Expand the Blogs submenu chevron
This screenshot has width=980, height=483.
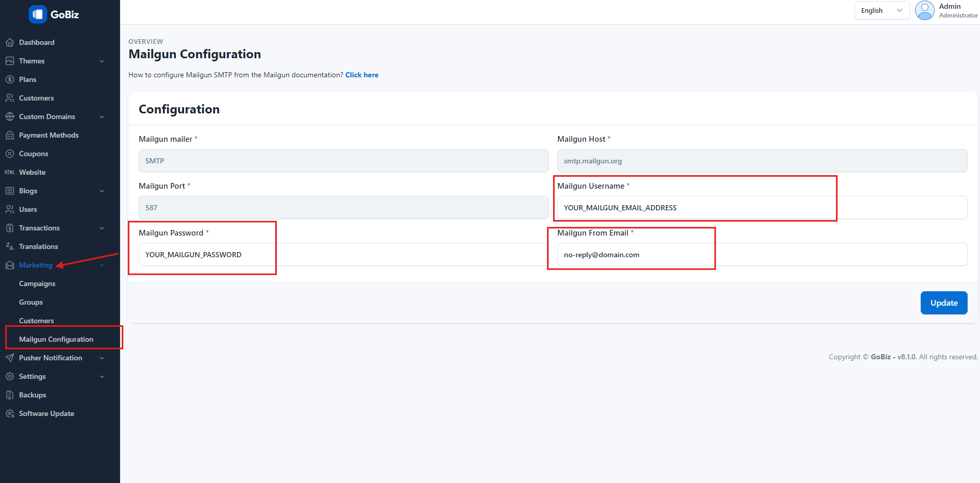pos(102,191)
